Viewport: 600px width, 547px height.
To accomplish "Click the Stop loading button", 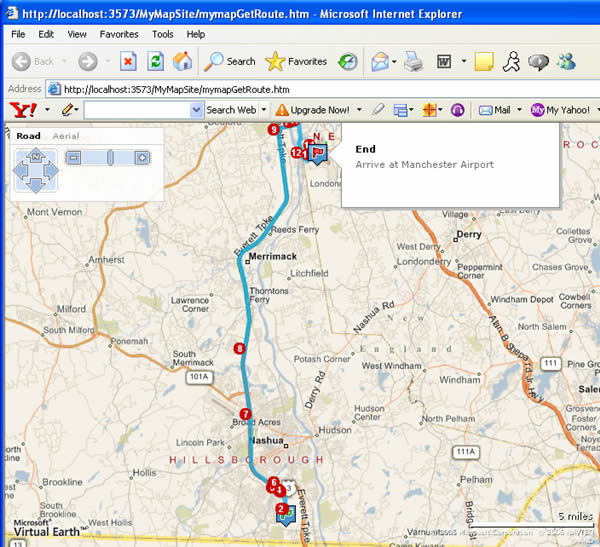I will [x=128, y=61].
